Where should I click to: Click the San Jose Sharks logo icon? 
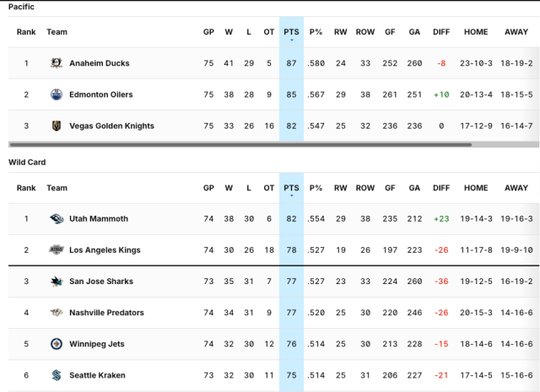point(57,282)
